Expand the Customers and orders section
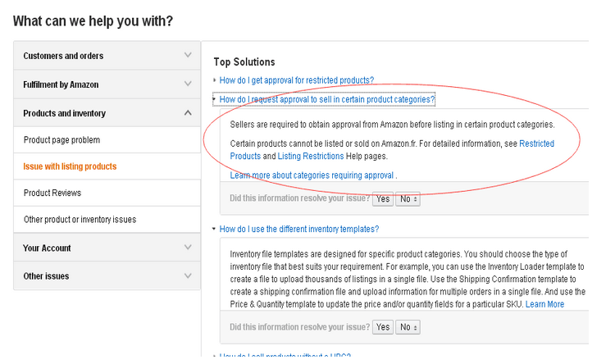The width and height of the screenshot is (615, 364). [107, 56]
